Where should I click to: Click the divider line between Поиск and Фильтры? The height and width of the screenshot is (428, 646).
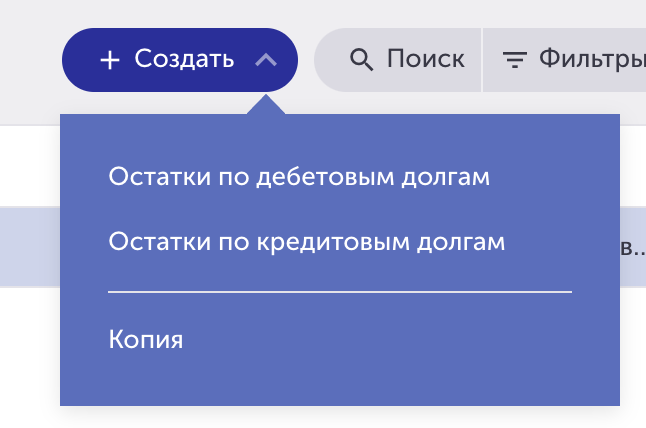pyautogui.click(x=482, y=60)
